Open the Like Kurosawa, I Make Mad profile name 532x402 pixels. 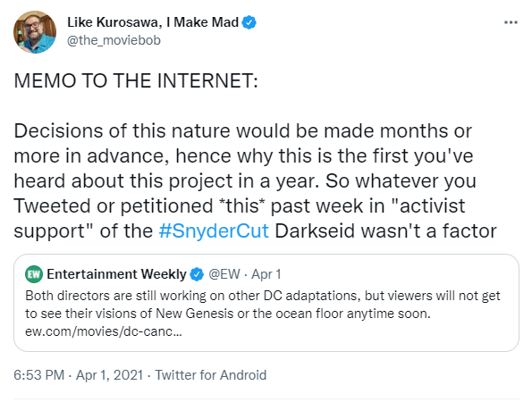pos(153,22)
